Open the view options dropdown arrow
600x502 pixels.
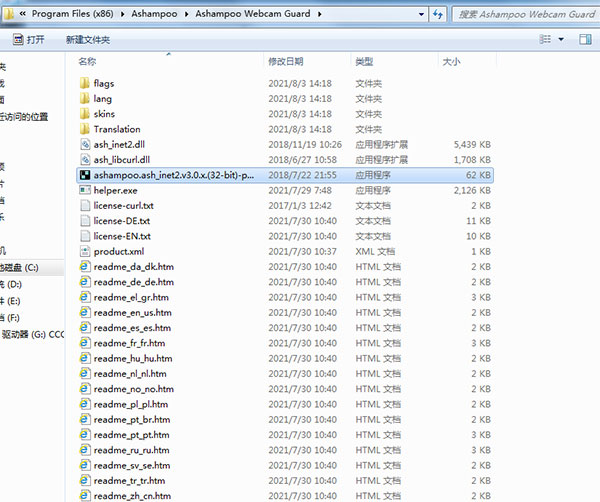coord(561,39)
